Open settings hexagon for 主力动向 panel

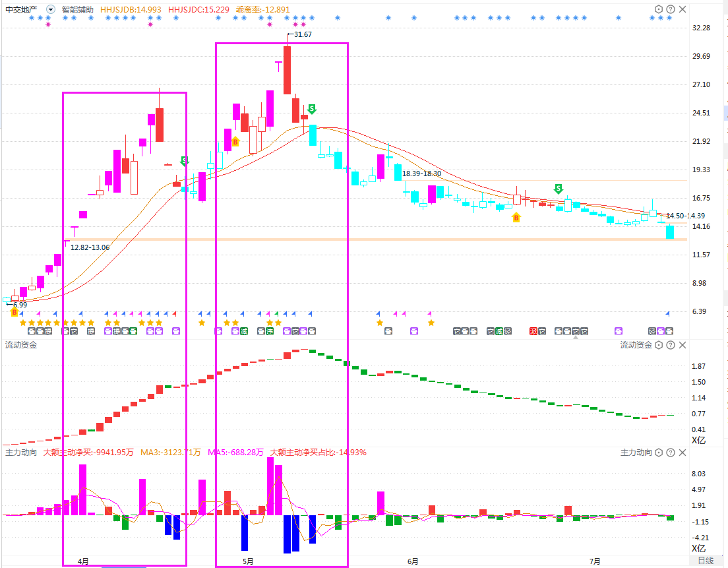point(658,453)
